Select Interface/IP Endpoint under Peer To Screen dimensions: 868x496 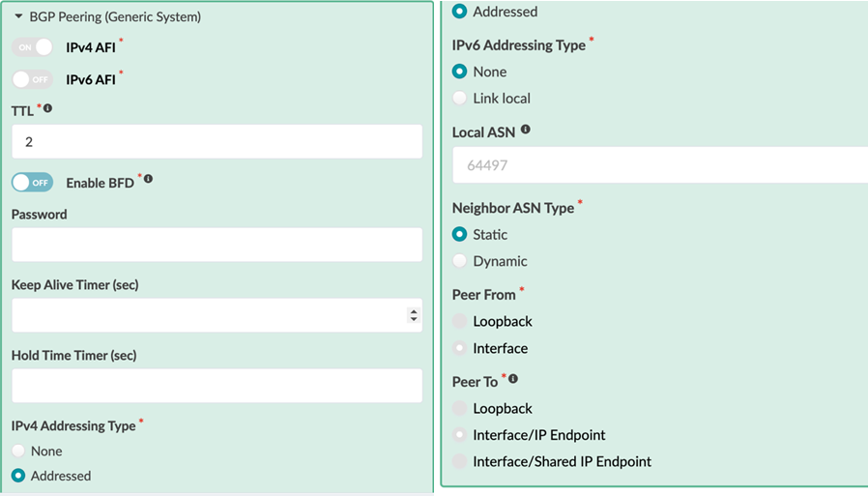tap(460, 435)
